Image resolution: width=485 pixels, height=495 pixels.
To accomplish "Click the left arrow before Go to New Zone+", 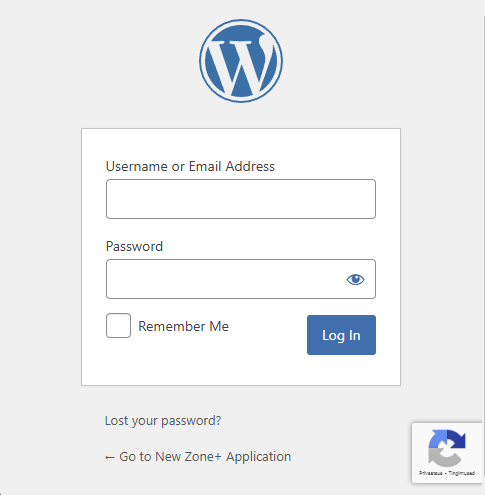I will pyautogui.click(x=110, y=457).
